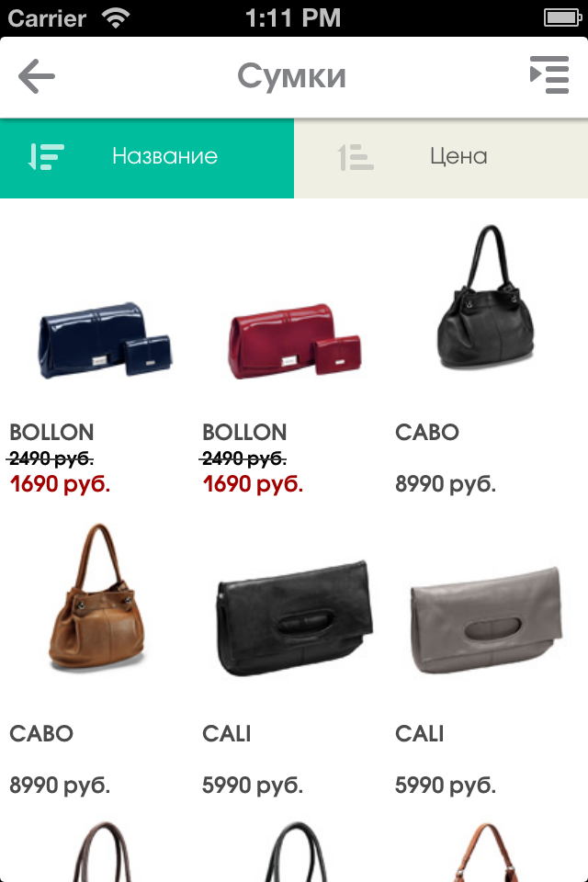Select the Название sort tab
Viewport: 588px width, 882px height.
[147, 158]
